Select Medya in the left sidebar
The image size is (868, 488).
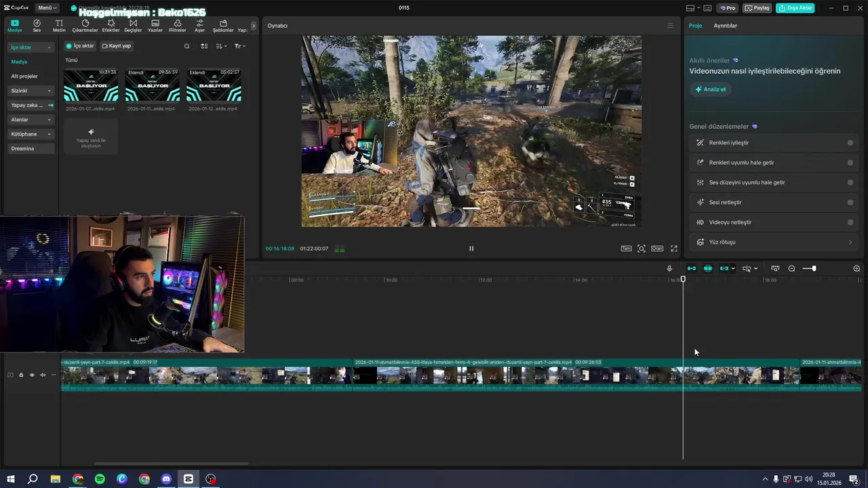point(19,62)
